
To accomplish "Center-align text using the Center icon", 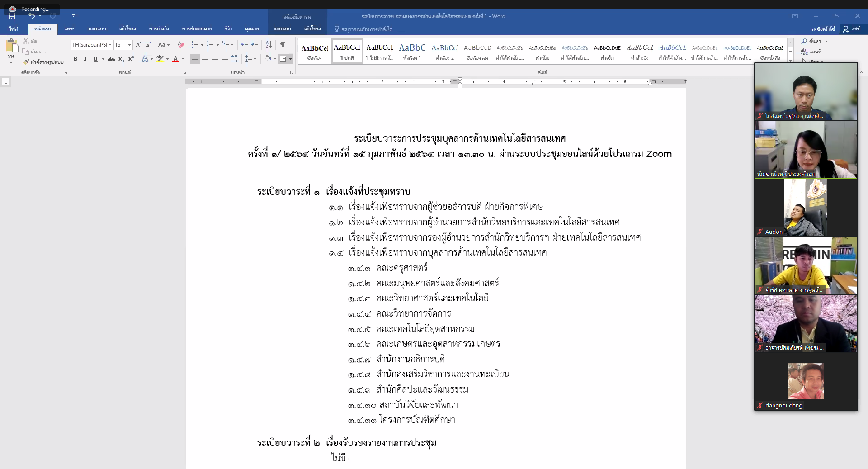I will (205, 59).
